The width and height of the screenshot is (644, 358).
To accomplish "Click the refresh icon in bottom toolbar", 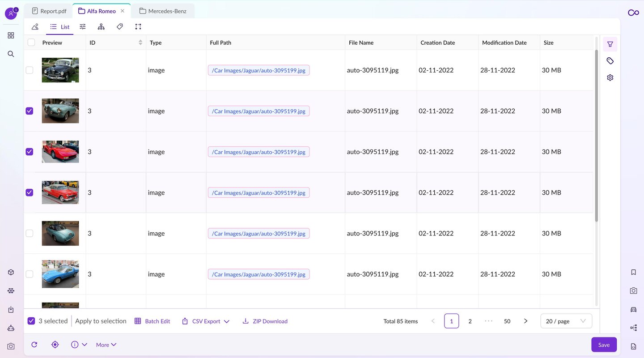I will click(34, 345).
